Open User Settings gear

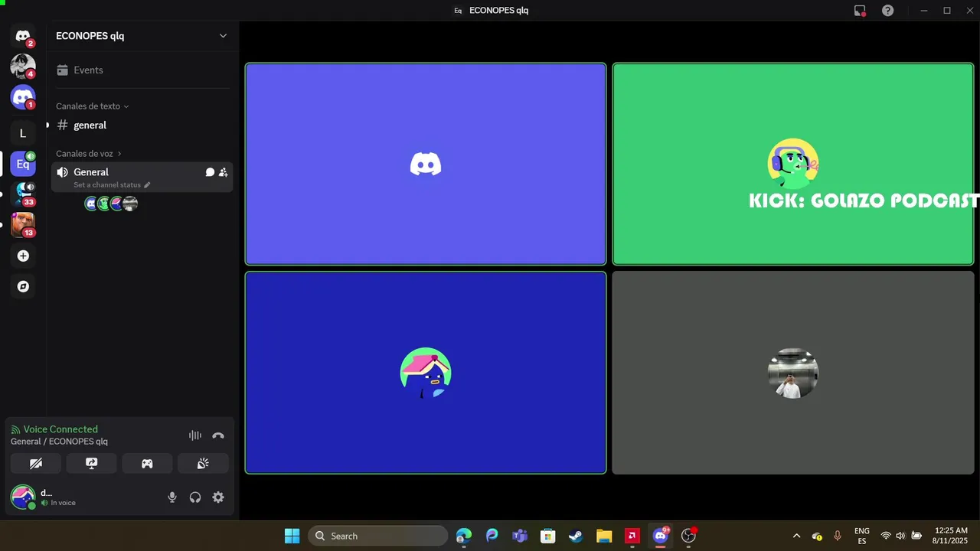pos(218,497)
